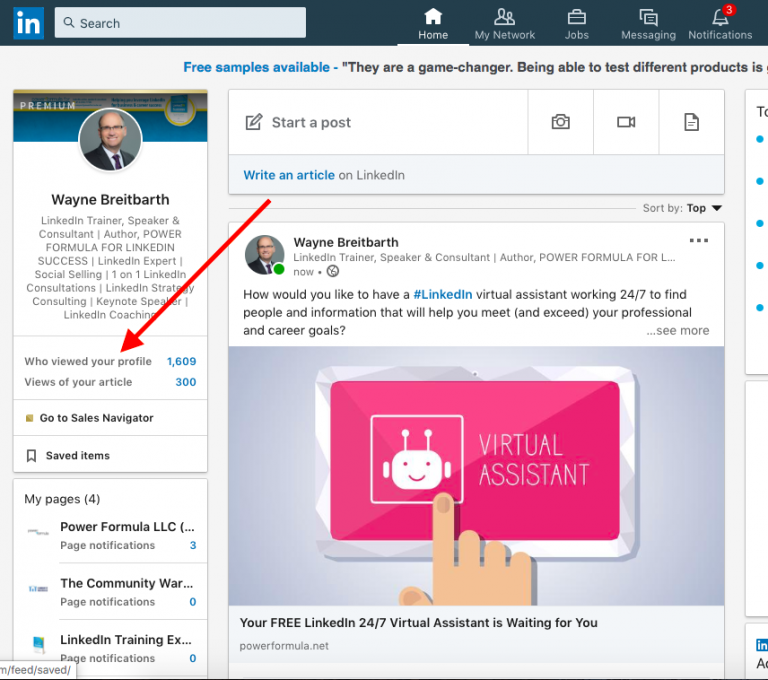768x680 pixels.
Task: Click Write an article link
Action: tap(289, 175)
